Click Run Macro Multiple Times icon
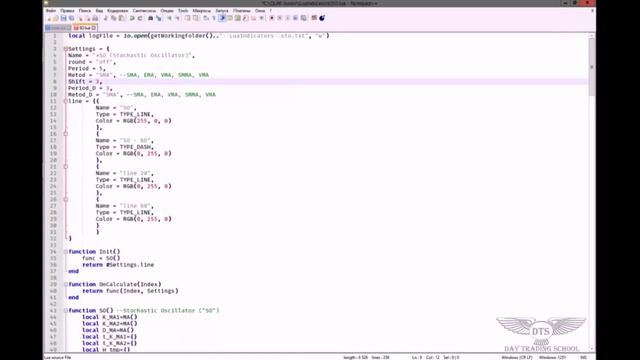Image resolution: width=640 pixels, height=360 pixels. click(x=296, y=18)
